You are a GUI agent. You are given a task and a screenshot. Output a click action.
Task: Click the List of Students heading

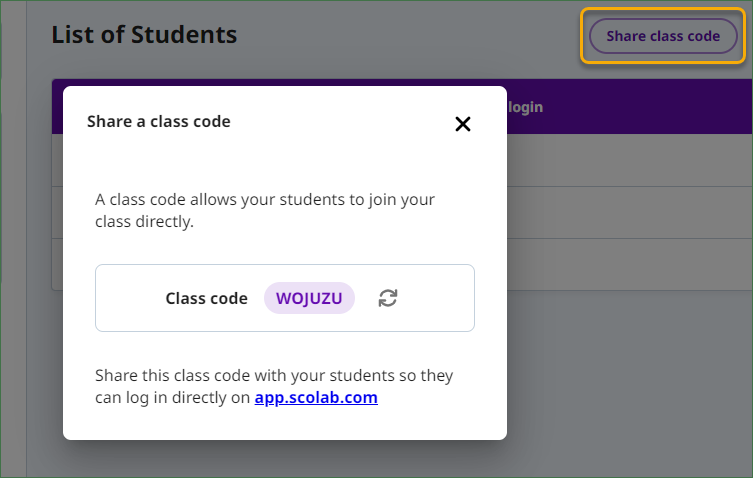point(144,35)
